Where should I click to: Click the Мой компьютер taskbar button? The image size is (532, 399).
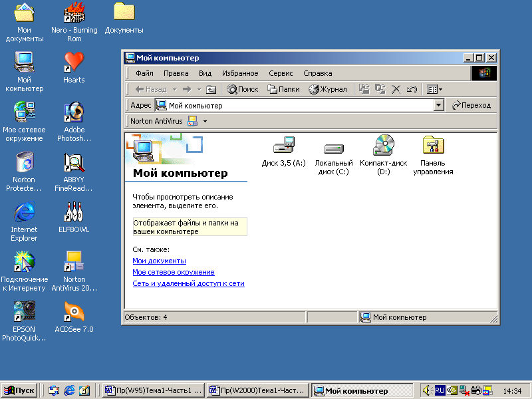click(x=362, y=391)
